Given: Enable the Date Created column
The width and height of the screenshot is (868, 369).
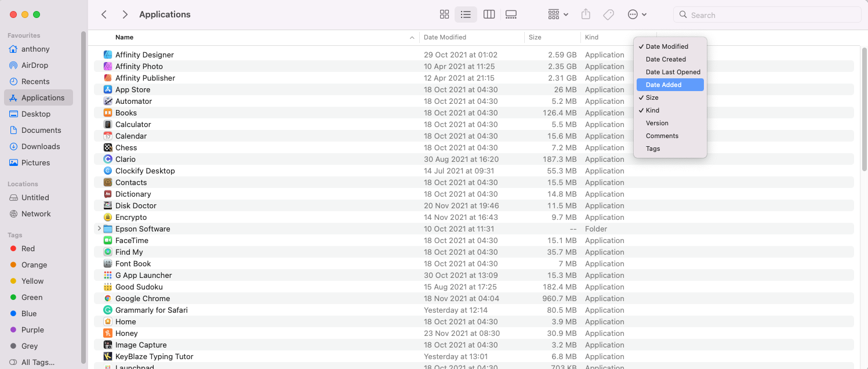Looking at the screenshot, I should tap(670, 59).
